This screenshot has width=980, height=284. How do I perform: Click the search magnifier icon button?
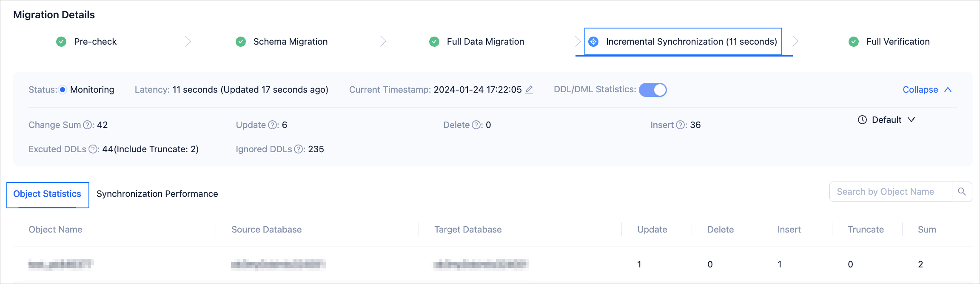(962, 192)
